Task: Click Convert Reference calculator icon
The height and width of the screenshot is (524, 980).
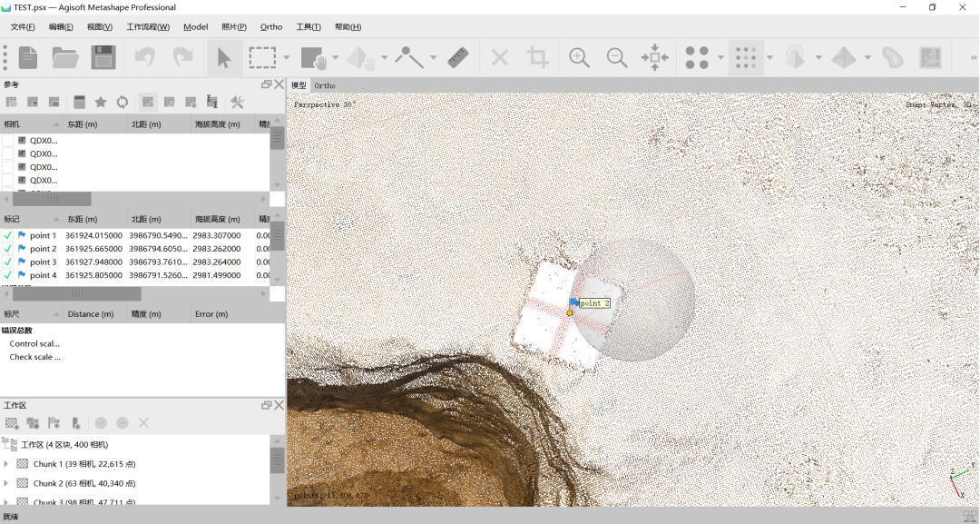Action: click(x=79, y=102)
